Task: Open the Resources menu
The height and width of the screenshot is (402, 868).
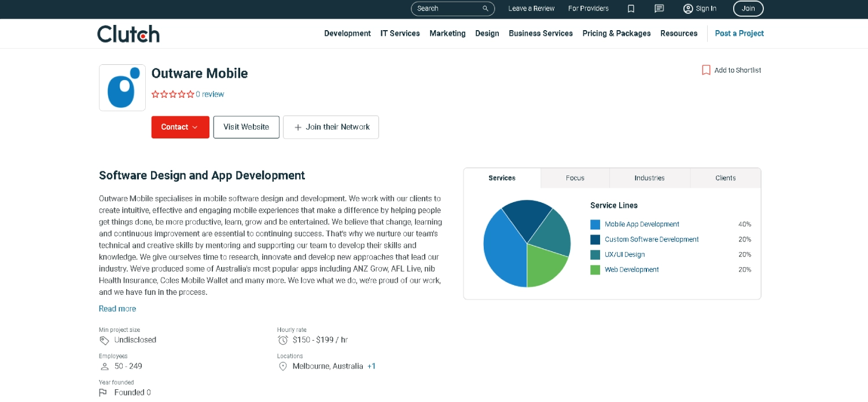Action: [x=679, y=34]
